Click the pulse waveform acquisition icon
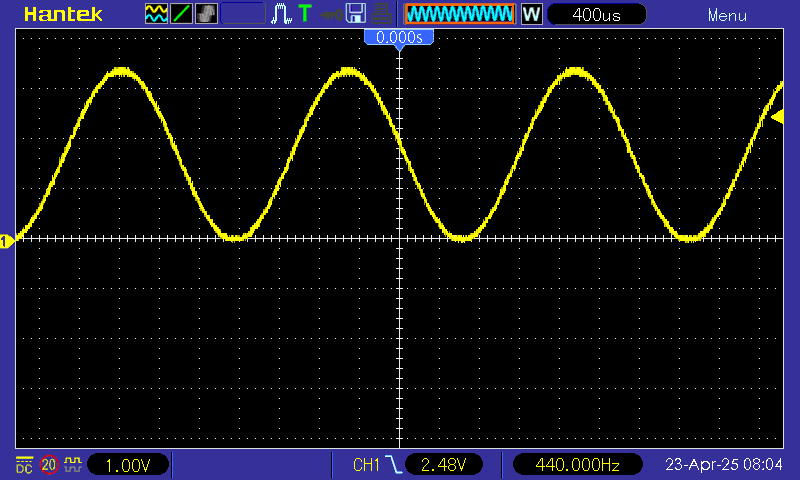The height and width of the screenshot is (480, 800). (283, 14)
